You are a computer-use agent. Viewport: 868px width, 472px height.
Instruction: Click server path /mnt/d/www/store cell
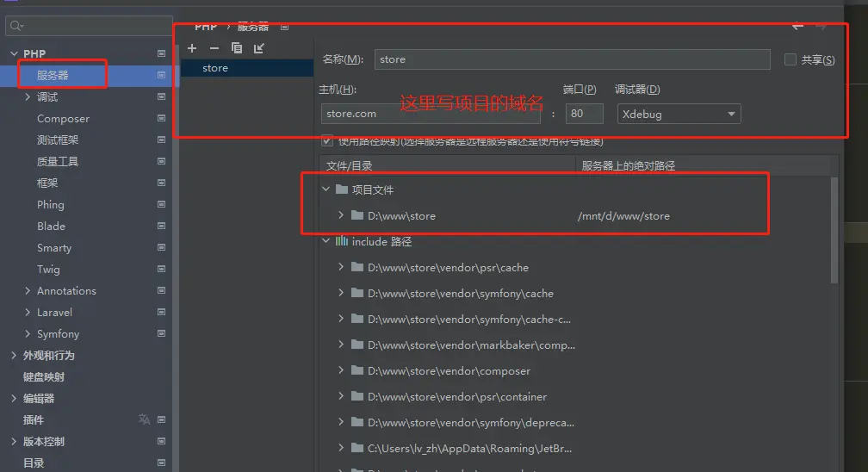[x=623, y=216]
